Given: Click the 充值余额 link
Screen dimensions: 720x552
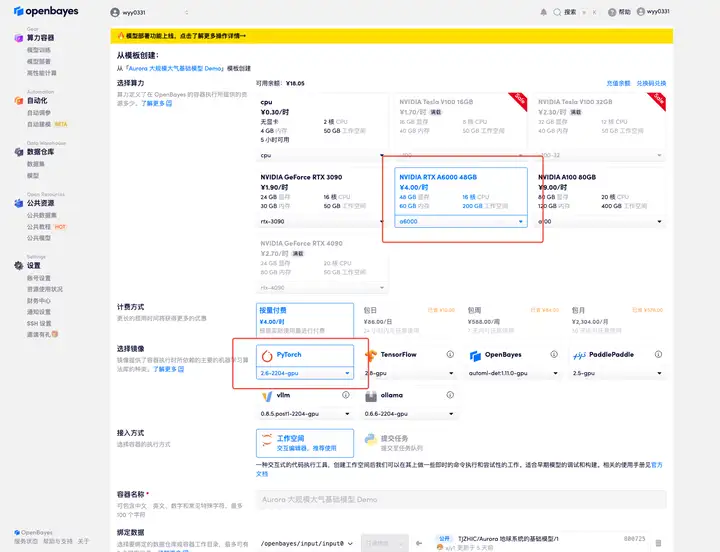Looking at the screenshot, I should [618, 83].
